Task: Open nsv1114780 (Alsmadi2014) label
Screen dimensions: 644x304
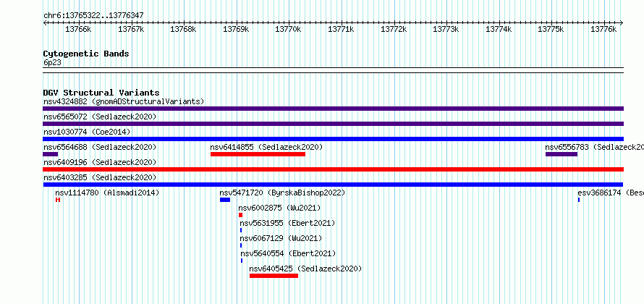Action: [107, 193]
